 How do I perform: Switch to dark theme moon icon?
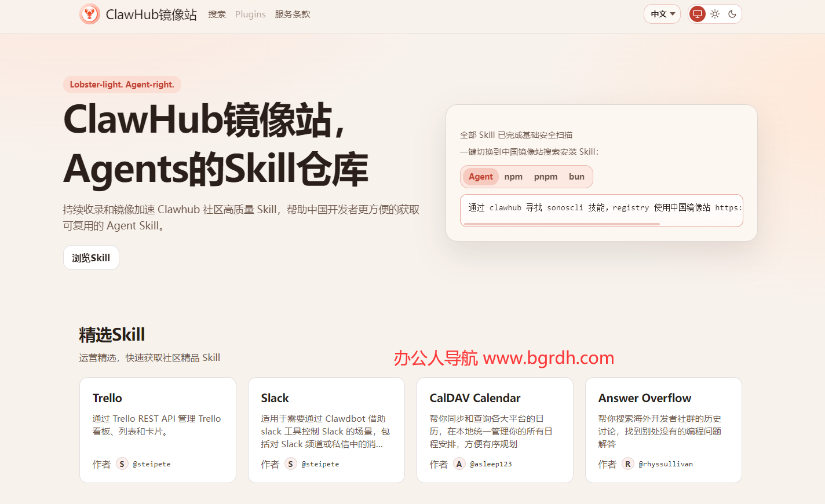pyautogui.click(x=732, y=14)
